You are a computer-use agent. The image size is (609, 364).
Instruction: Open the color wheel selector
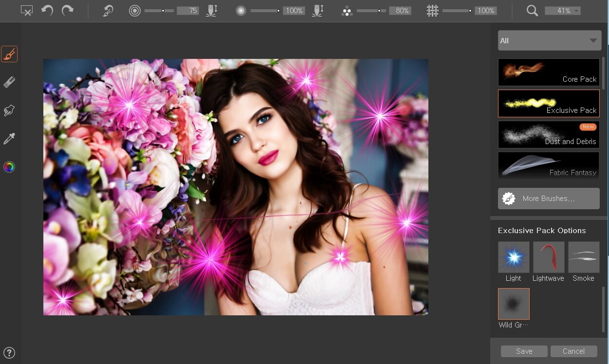(x=9, y=167)
